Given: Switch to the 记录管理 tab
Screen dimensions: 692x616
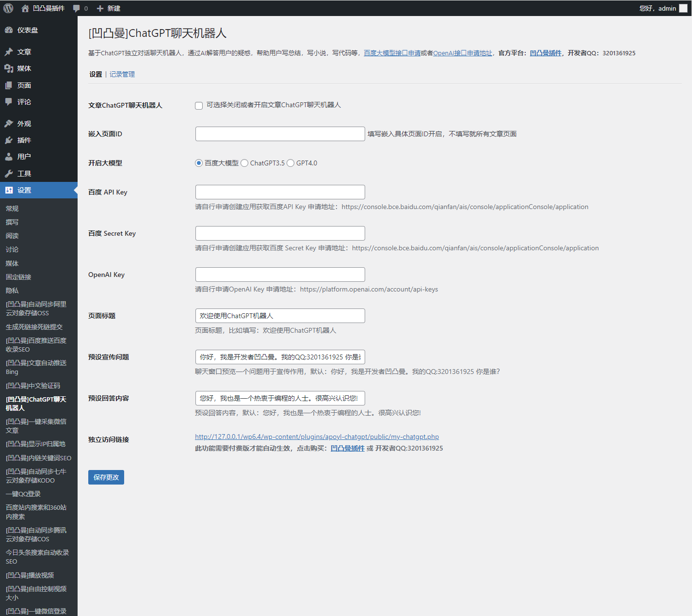Looking at the screenshot, I should pos(122,74).
